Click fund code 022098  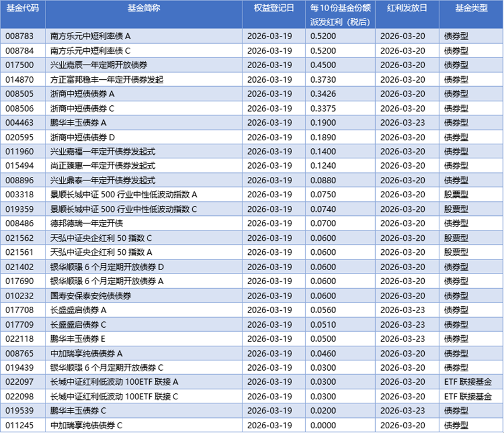coord(20,397)
